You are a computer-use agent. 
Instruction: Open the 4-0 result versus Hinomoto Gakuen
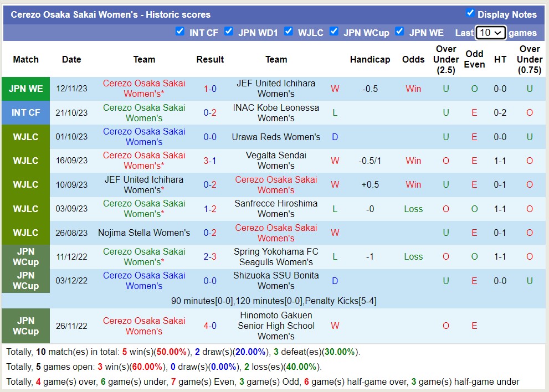point(210,326)
